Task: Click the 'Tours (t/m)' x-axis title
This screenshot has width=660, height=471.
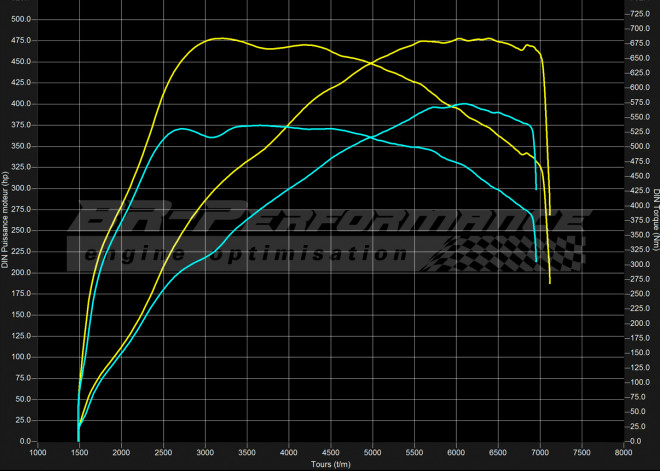Action: click(x=331, y=464)
